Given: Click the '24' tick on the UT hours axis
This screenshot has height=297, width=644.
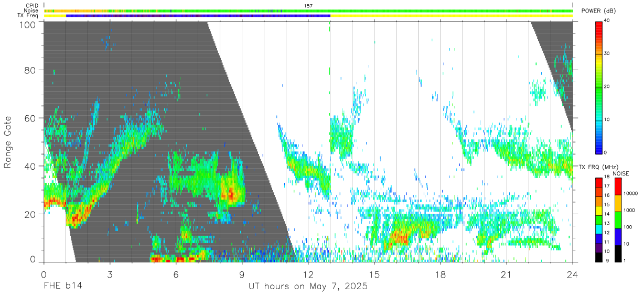Looking at the screenshot, I should click(573, 274).
